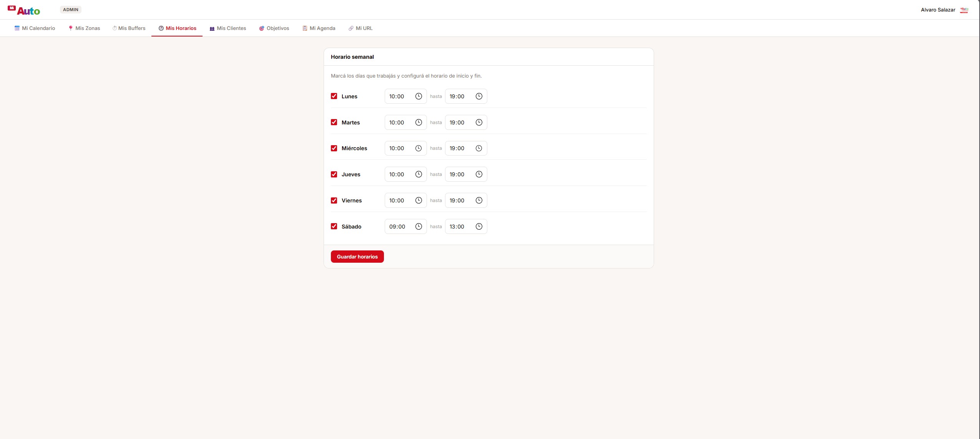The image size is (980, 439).
Task: Edit the Jueves end time field
Action: coord(466,174)
